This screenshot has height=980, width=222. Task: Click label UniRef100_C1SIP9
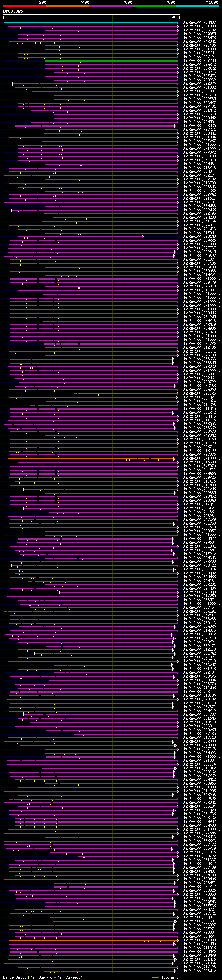[199, 451]
